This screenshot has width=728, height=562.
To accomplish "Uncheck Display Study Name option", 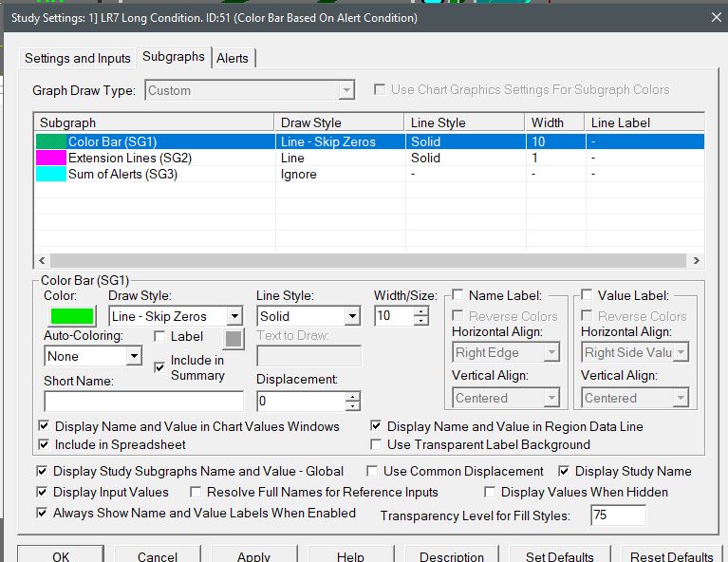I will 565,471.
